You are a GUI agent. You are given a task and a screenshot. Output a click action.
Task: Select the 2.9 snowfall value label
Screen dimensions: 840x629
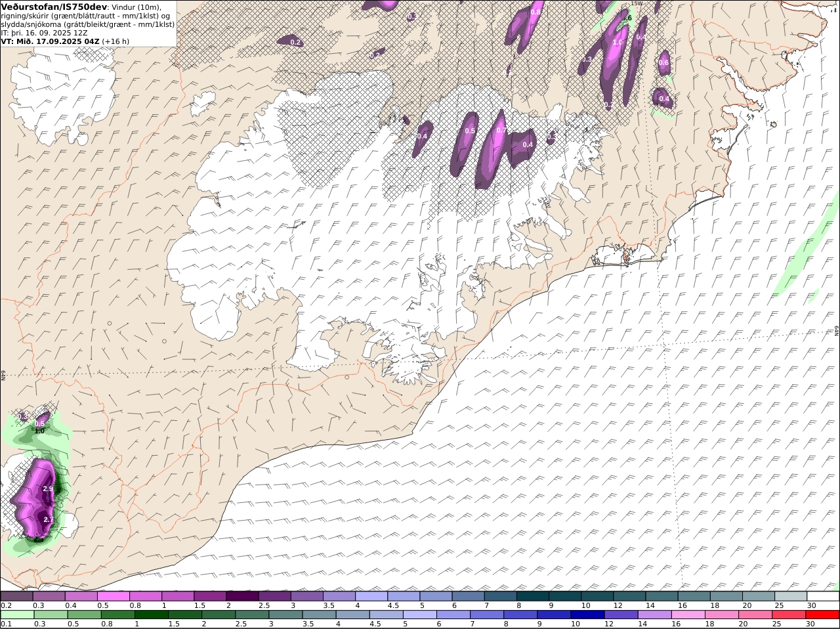tap(48, 489)
